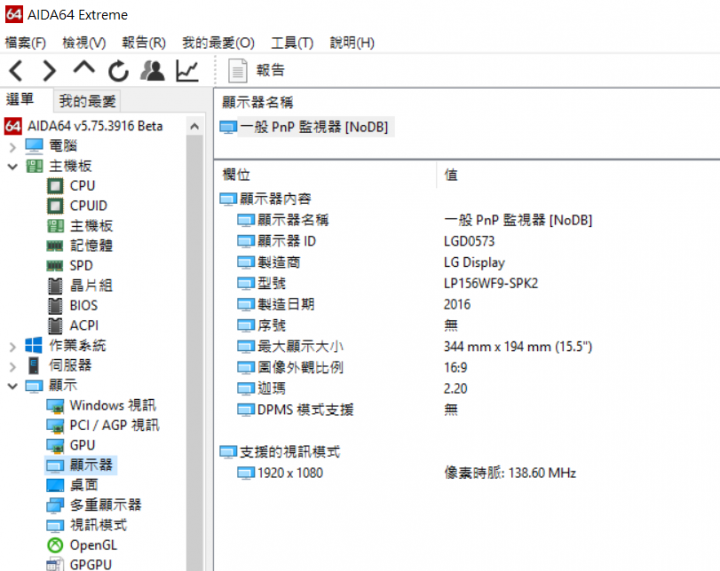Image resolution: width=720 pixels, height=571 pixels.
Task: Select the 最大顯示大小 row
Action: coord(290,346)
